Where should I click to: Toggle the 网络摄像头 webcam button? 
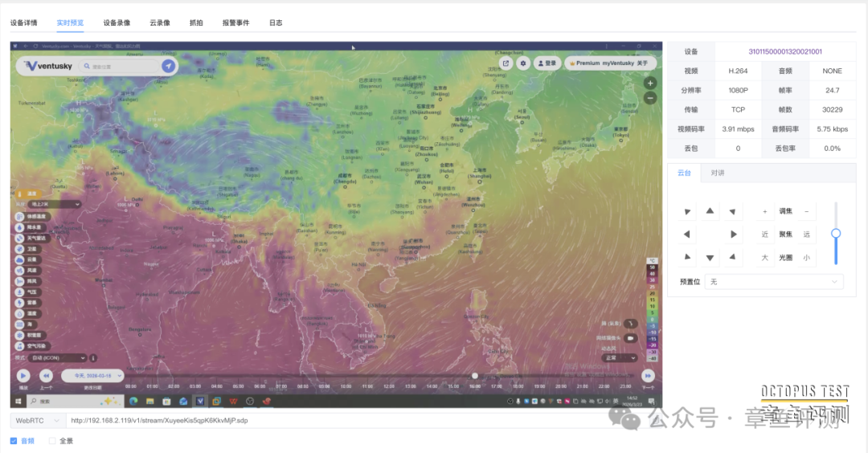[x=631, y=338]
